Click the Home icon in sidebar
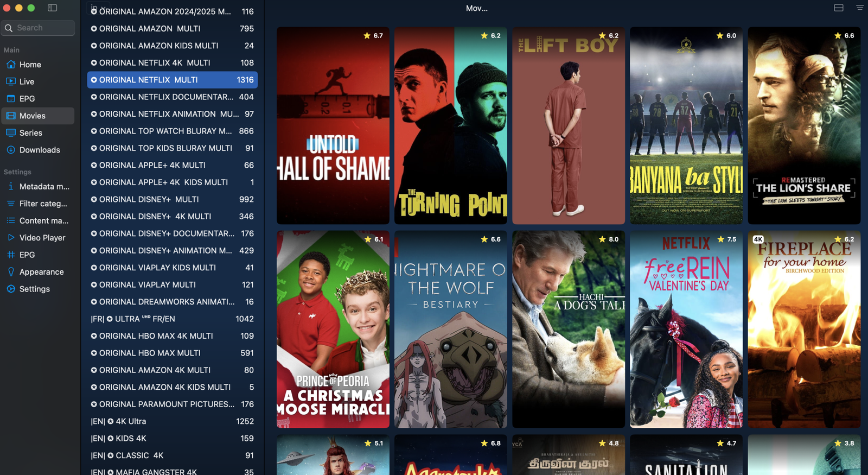 tap(11, 65)
